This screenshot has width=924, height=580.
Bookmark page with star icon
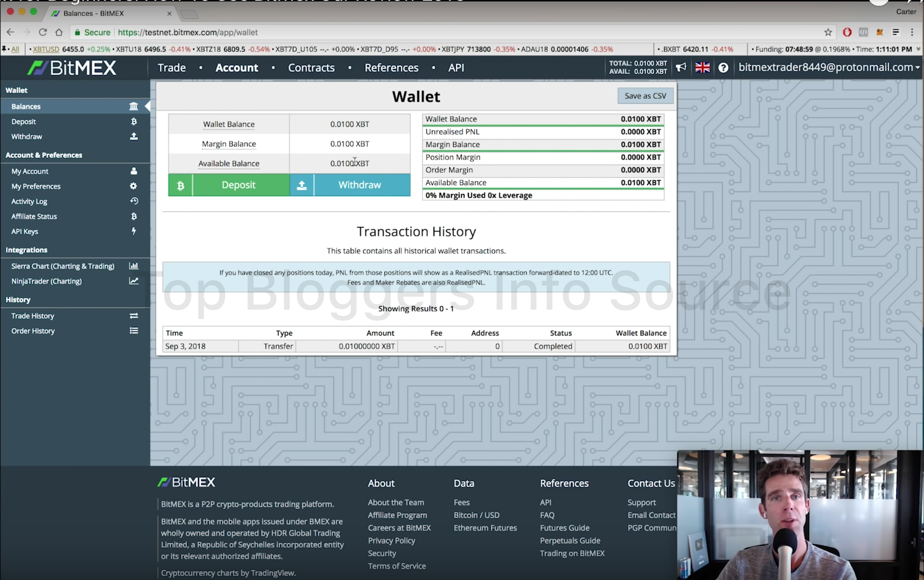click(828, 32)
